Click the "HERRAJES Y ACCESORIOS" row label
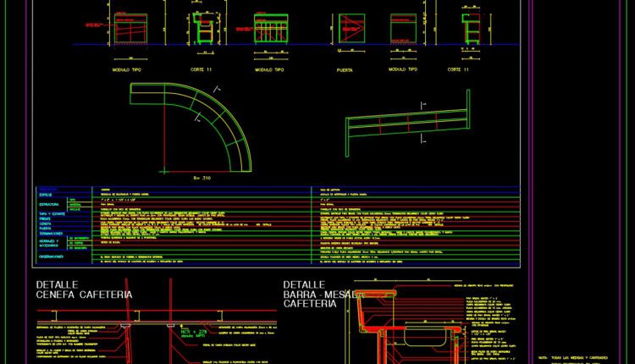Viewport: 635px width, 364px height. pos(49,243)
